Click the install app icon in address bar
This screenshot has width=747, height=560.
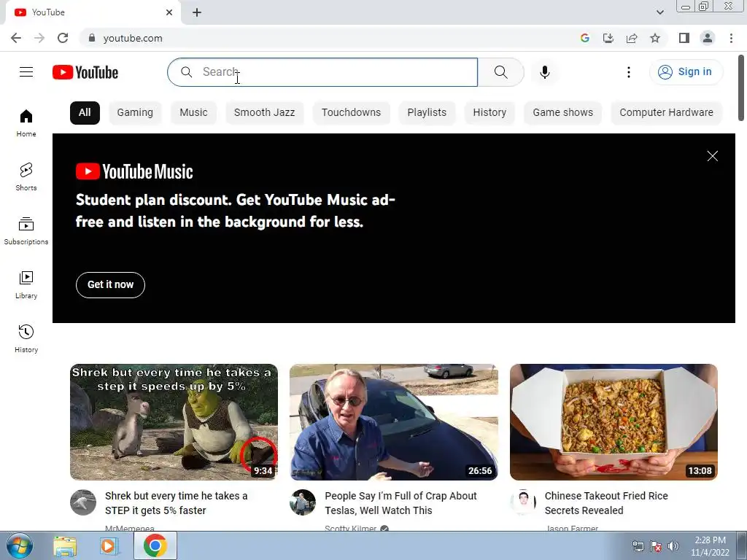click(608, 38)
